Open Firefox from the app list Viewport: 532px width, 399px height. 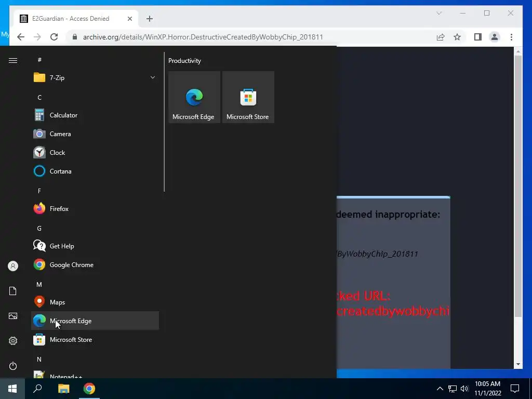95,209
